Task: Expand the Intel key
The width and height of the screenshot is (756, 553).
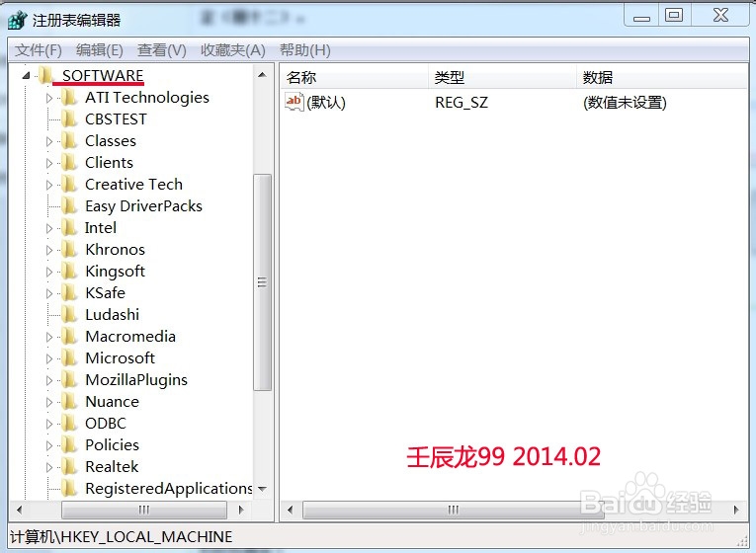Action: tap(49, 228)
